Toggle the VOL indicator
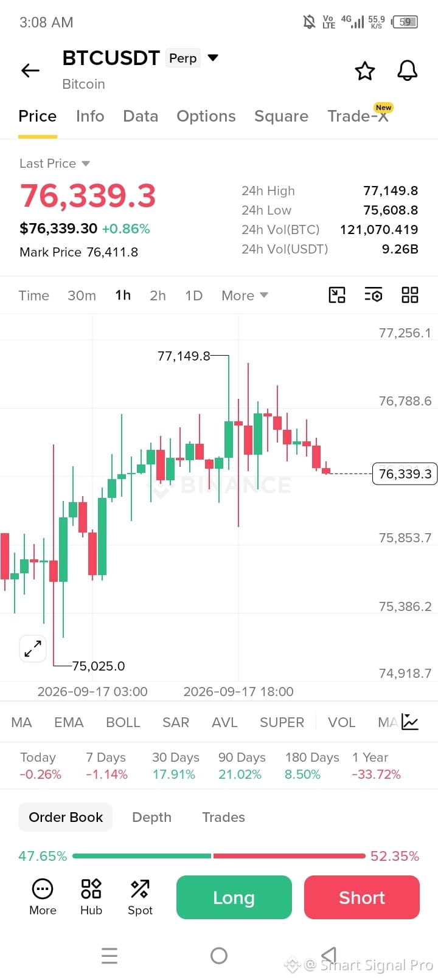This screenshot has width=438, height=980. [x=341, y=722]
